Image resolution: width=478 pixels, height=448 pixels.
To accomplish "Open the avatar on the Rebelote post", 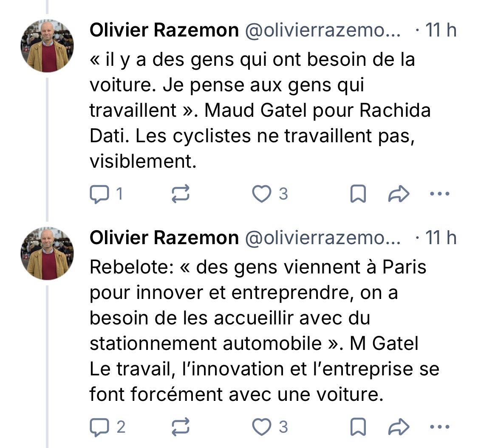I will 47,254.
